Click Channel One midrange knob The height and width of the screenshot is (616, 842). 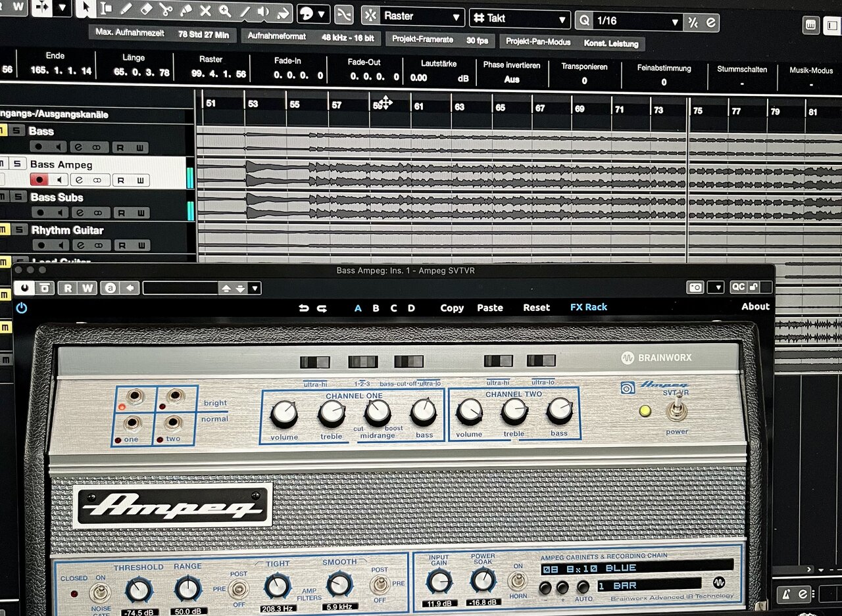pyautogui.click(x=378, y=412)
